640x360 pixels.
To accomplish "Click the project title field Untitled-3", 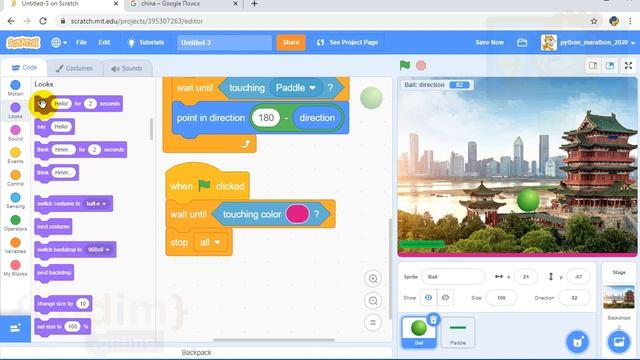I will (x=224, y=42).
